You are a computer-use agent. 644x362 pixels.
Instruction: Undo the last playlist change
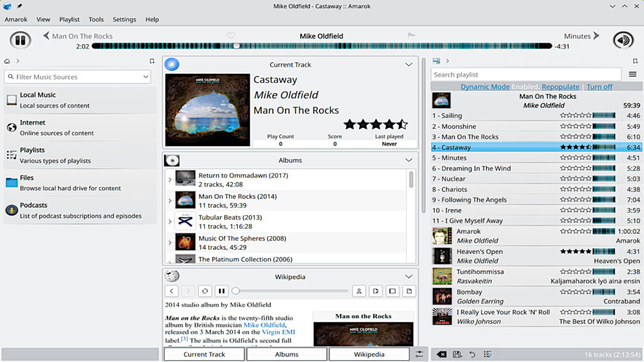tap(472, 354)
